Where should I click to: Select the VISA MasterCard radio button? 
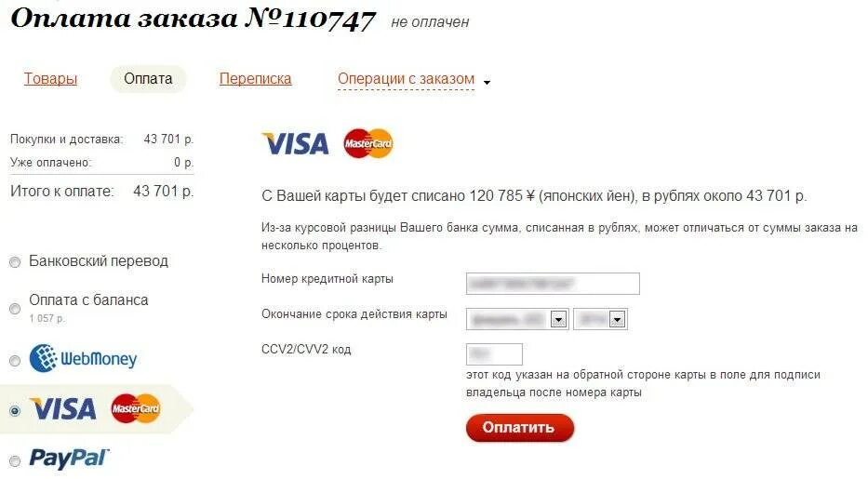(15, 410)
